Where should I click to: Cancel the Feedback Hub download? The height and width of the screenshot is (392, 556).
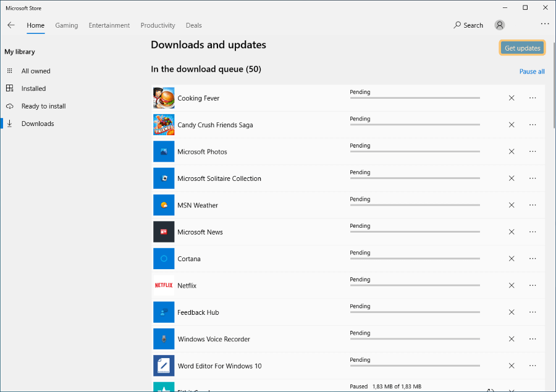tap(512, 312)
